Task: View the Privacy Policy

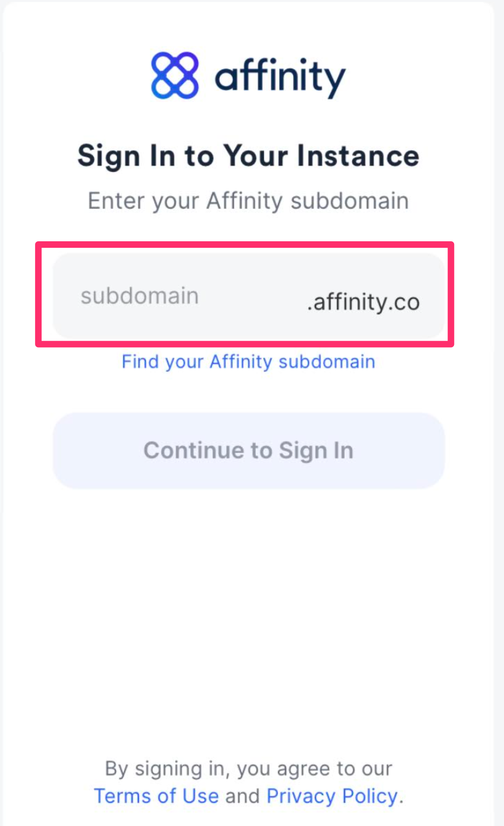Action: (x=331, y=795)
